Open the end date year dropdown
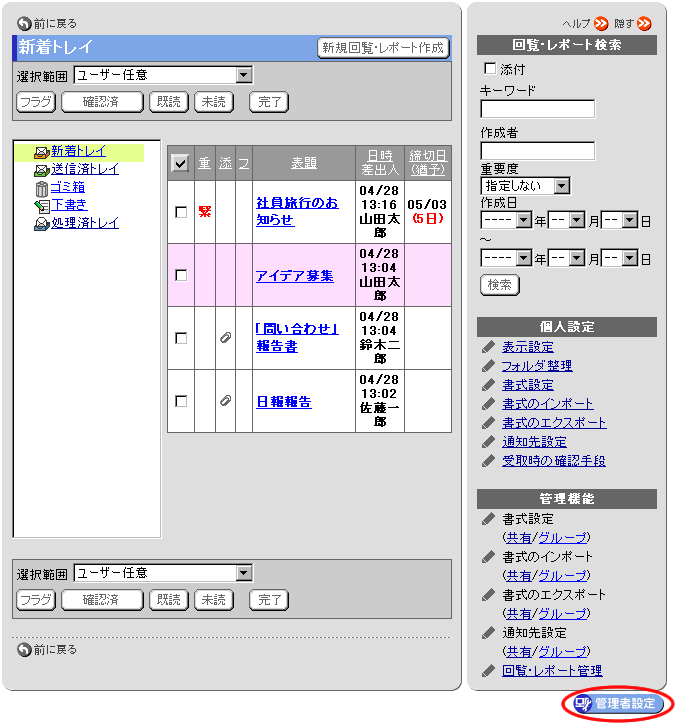The image size is (676, 723). (506, 258)
